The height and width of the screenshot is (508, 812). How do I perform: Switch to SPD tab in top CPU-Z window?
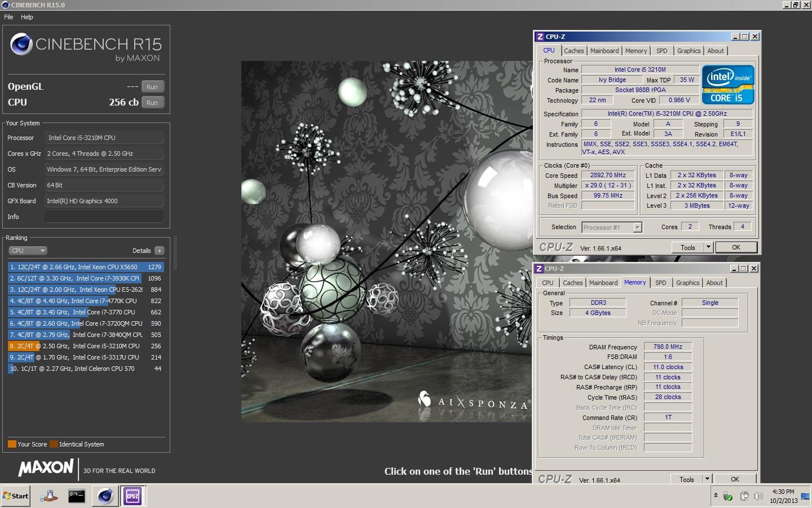pos(662,51)
